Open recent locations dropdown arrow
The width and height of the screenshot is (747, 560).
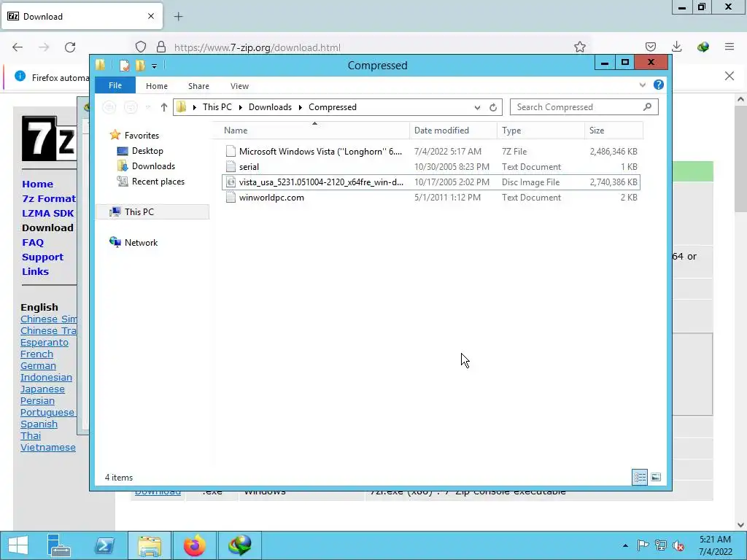tap(148, 107)
